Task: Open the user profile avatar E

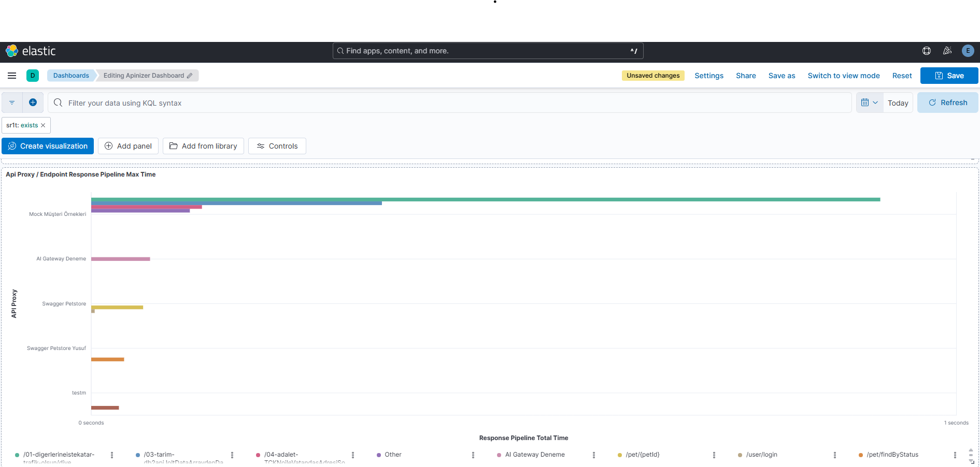Action: 968,51
